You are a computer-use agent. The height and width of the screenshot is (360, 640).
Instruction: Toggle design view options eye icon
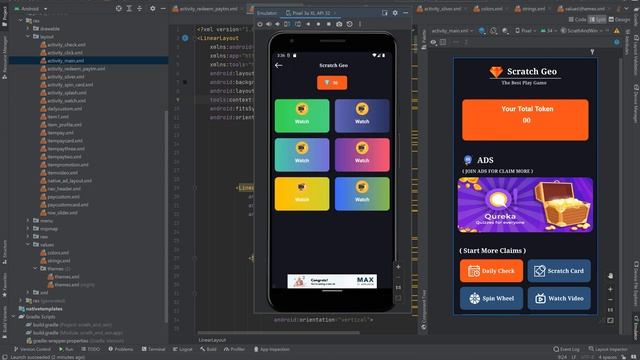tap(433, 42)
